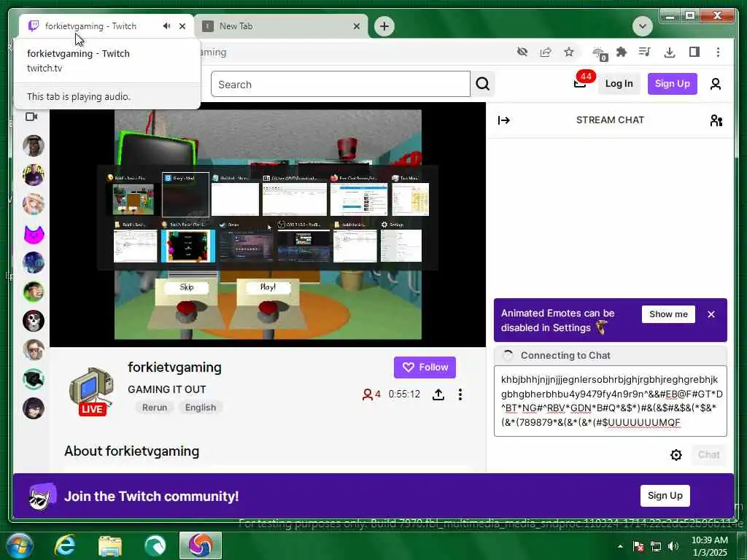Screen dimensions: 747x560
Task: Click the Log In button
Action: [x=619, y=84]
